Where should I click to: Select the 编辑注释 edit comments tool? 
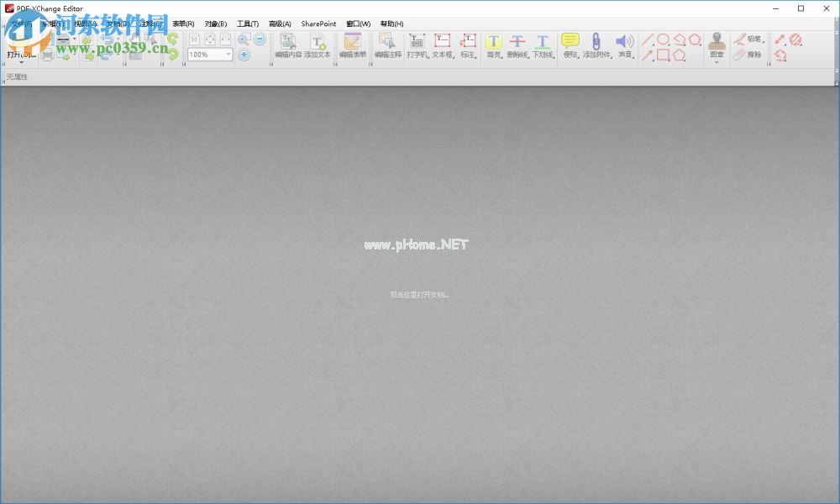[388, 46]
